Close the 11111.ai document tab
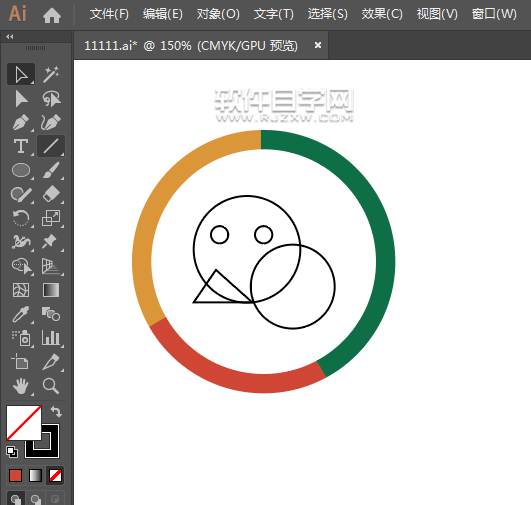 tap(318, 45)
